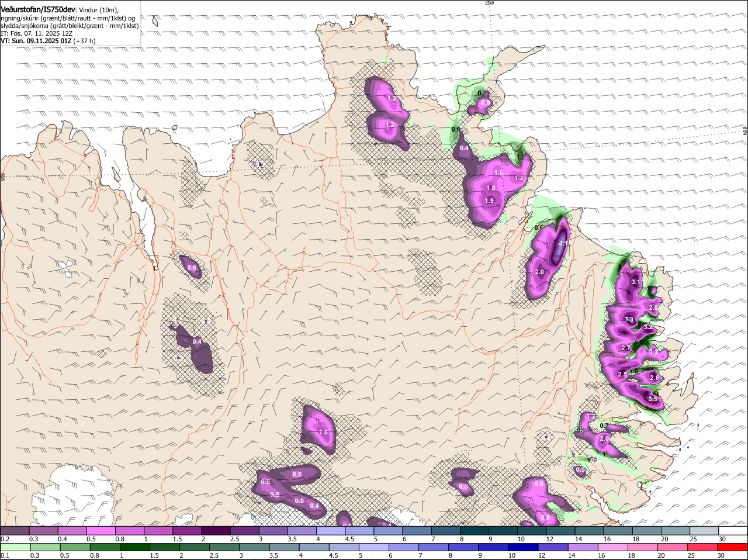The height and width of the screenshot is (560, 748).
Task: Pick the dark purple 2 swatch in upper legend
Action: 216,531
